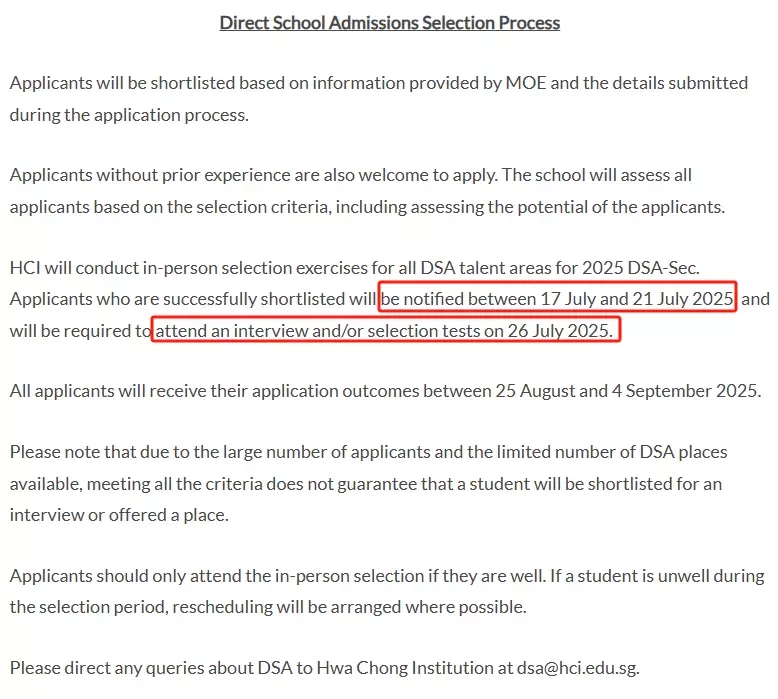Click the phrase 'during the application process'

point(128,115)
